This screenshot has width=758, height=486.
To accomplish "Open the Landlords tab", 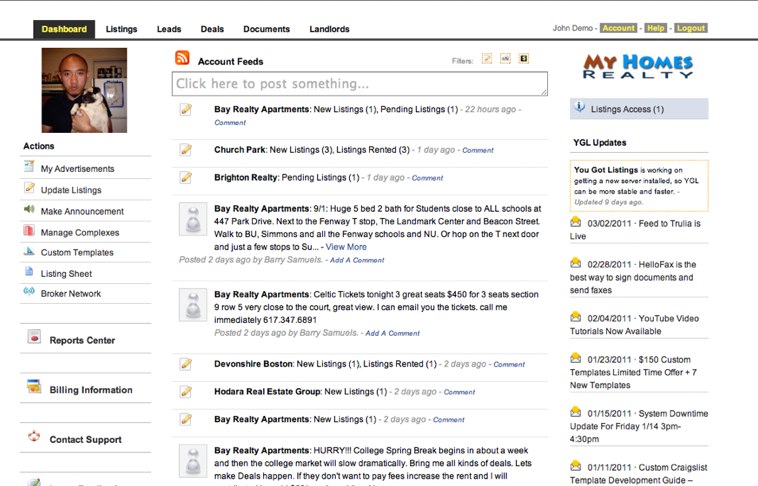I will [x=329, y=29].
